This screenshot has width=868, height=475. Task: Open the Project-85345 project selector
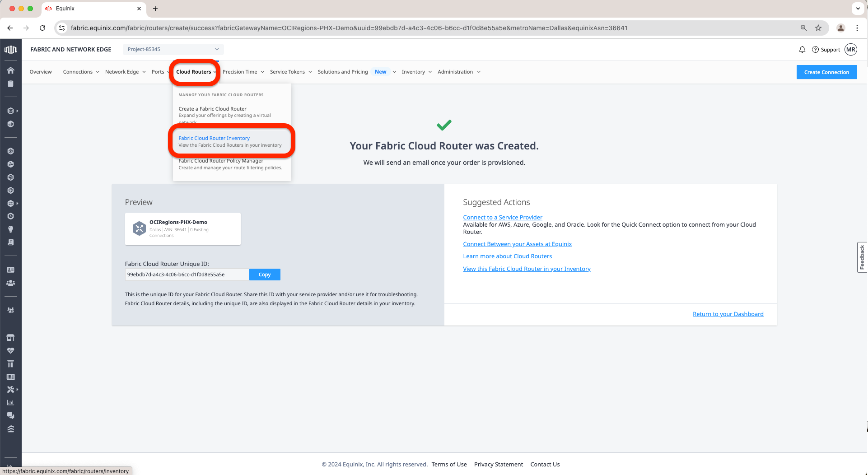[173, 49]
